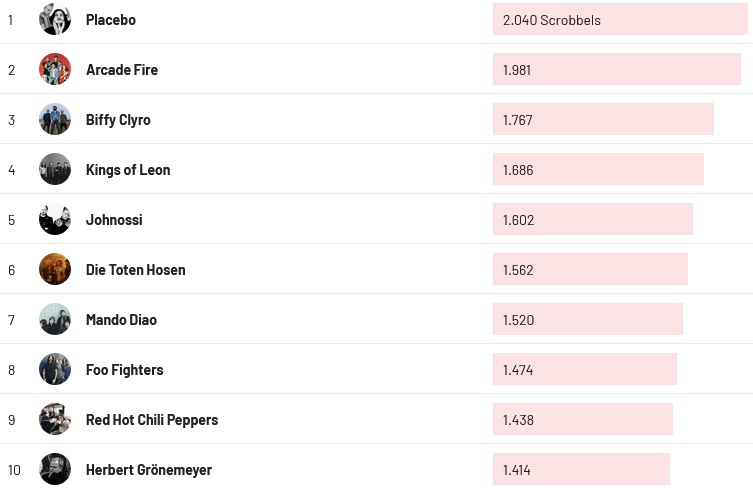Click the Herbert Grönemeyer name link

(149, 470)
